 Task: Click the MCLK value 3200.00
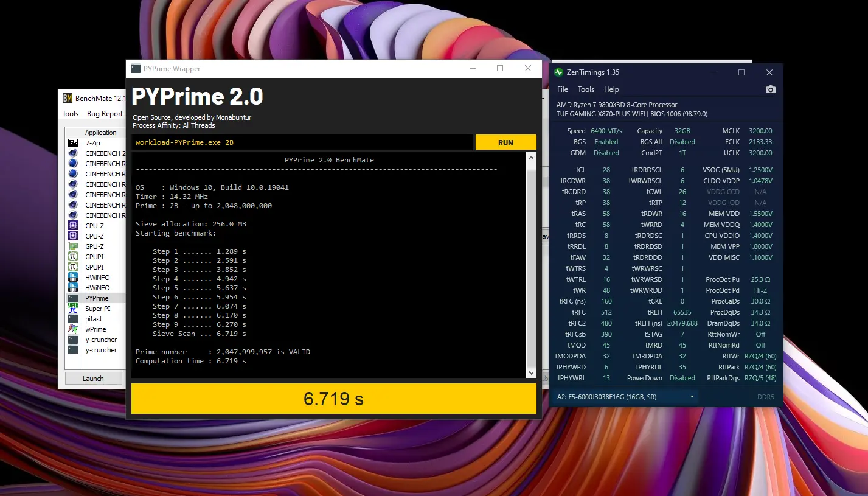pos(760,131)
